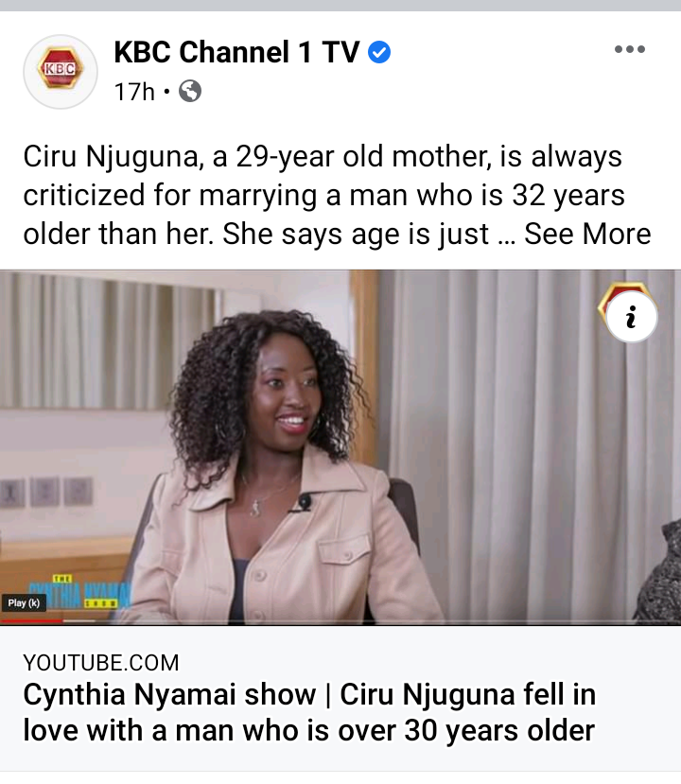Open the Cynthia Nyamai show link title

tap(309, 712)
